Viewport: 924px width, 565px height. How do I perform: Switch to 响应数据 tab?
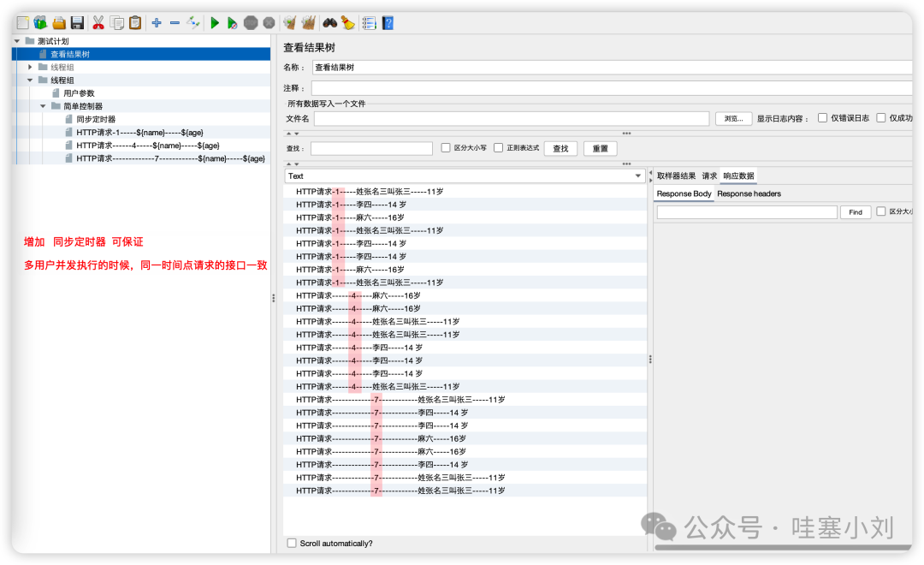[x=738, y=175]
